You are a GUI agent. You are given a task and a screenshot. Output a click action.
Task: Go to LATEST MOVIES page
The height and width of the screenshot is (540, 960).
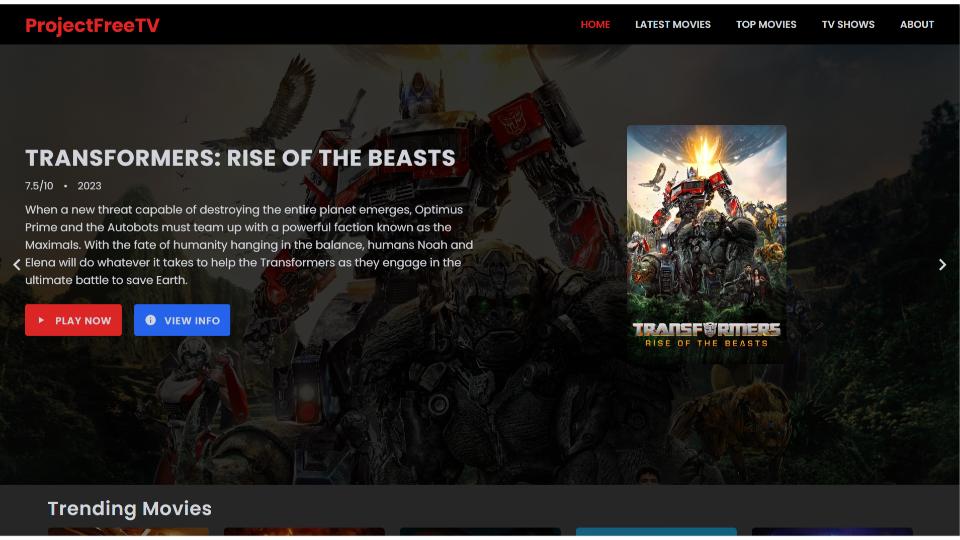pyautogui.click(x=672, y=24)
